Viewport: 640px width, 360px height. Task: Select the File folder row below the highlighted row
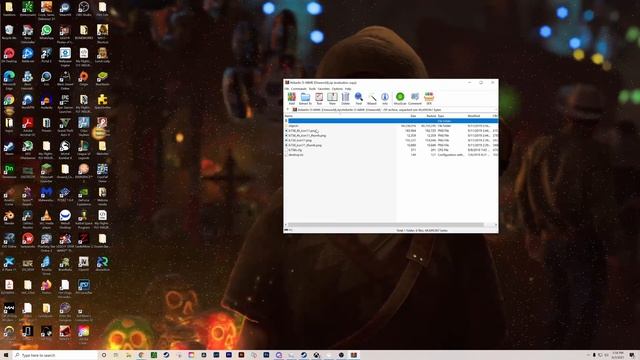391,126
